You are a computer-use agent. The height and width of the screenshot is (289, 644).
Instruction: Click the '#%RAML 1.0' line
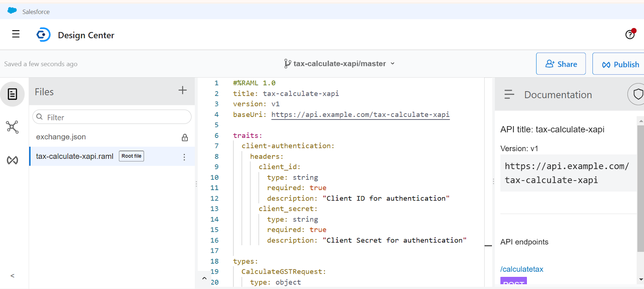pyautogui.click(x=254, y=83)
